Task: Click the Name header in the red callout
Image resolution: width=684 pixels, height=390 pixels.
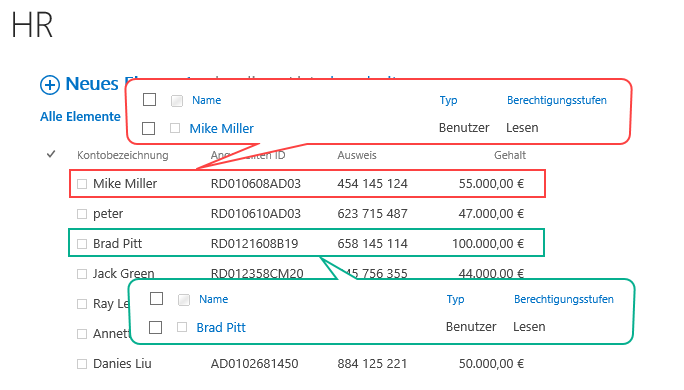Action: click(x=207, y=100)
